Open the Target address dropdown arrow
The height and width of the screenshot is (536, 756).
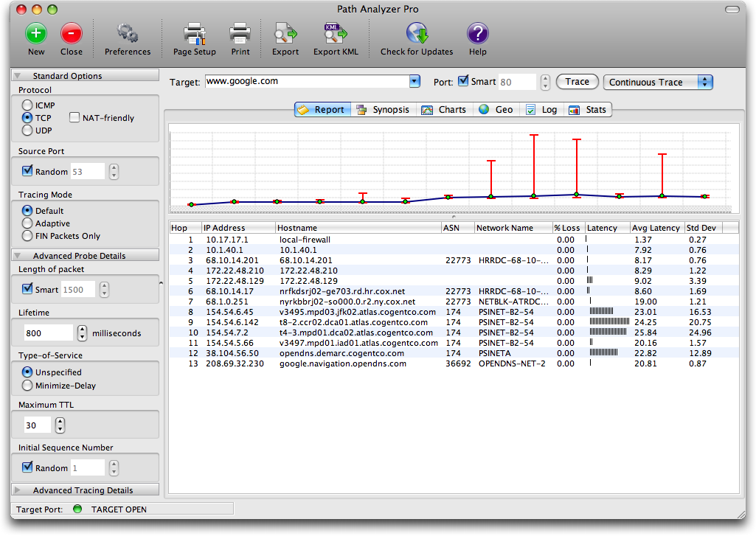click(x=414, y=82)
